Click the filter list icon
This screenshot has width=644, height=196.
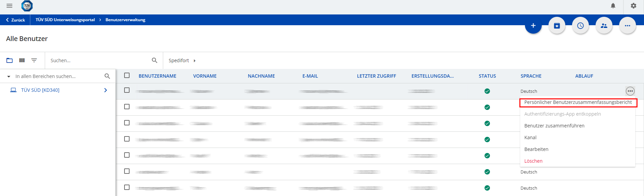pyautogui.click(x=34, y=61)
